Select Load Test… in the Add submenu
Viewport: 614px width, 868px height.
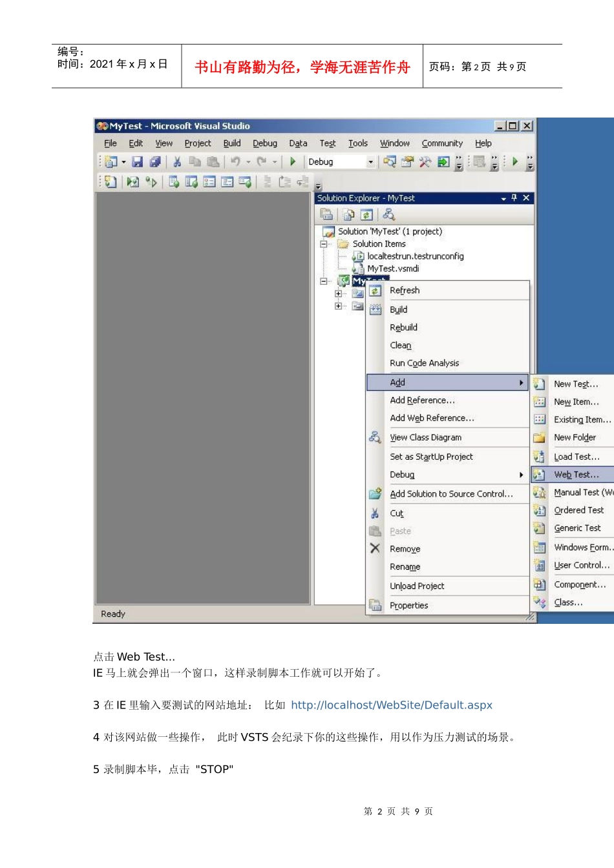(x=577, y=457)
